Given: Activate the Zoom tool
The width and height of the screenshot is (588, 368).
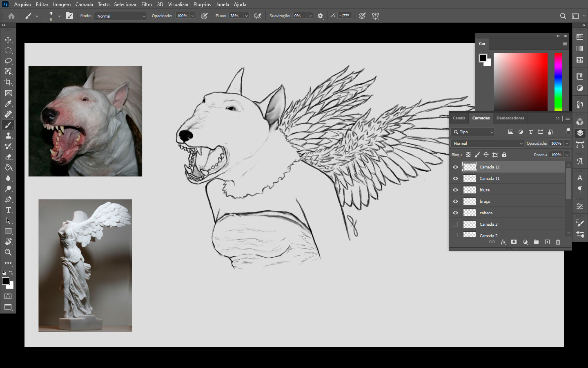Looking at the screenshot, I should pyautogui.click(x=8, y=252).
